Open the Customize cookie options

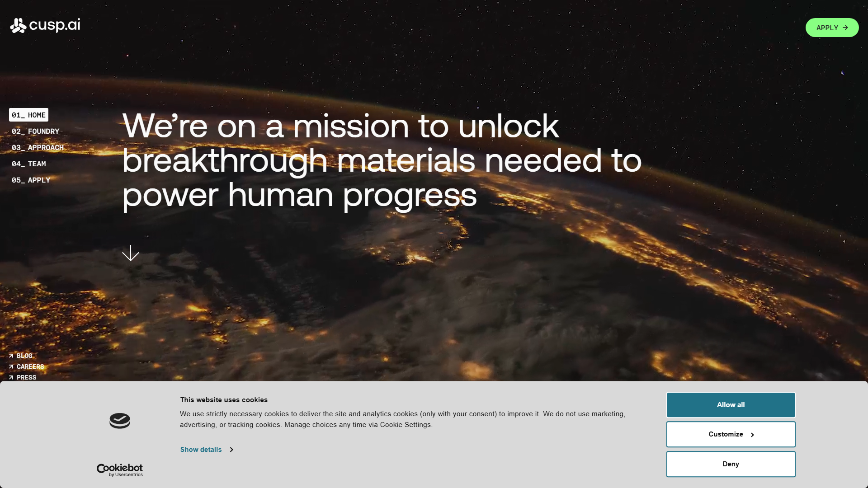731,434
